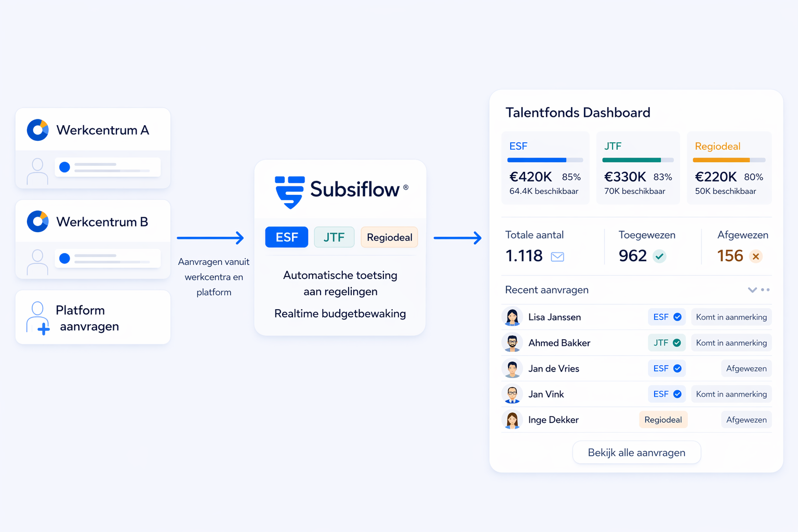Viewport: 798px width, 532px height.
Task: Click Jan Vink's Komt in aanmerking status
Action: (731, 394)
